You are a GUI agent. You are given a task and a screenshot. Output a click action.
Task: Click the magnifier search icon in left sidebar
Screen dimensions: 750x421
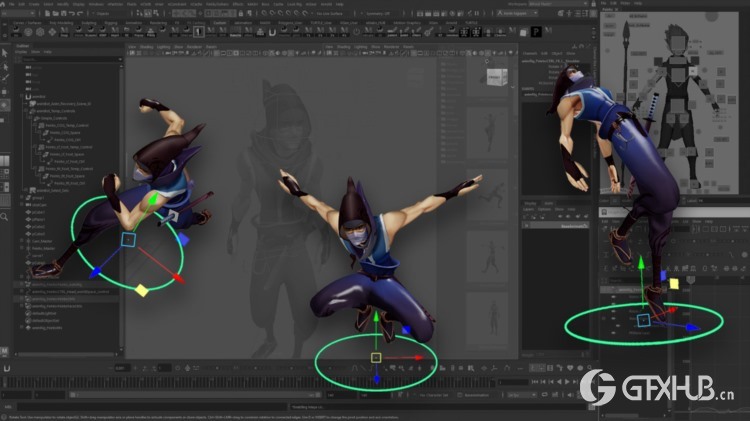click(x=4, y=217)
